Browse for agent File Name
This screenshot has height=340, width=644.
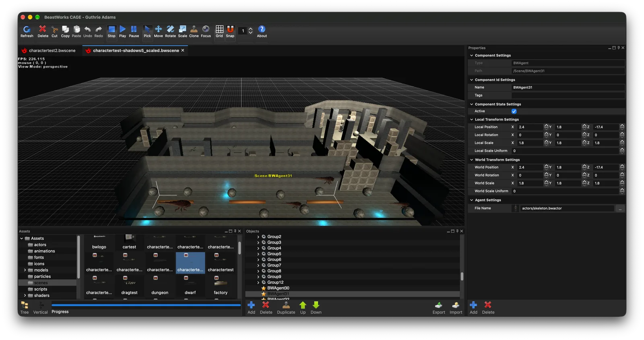(620, 208)
